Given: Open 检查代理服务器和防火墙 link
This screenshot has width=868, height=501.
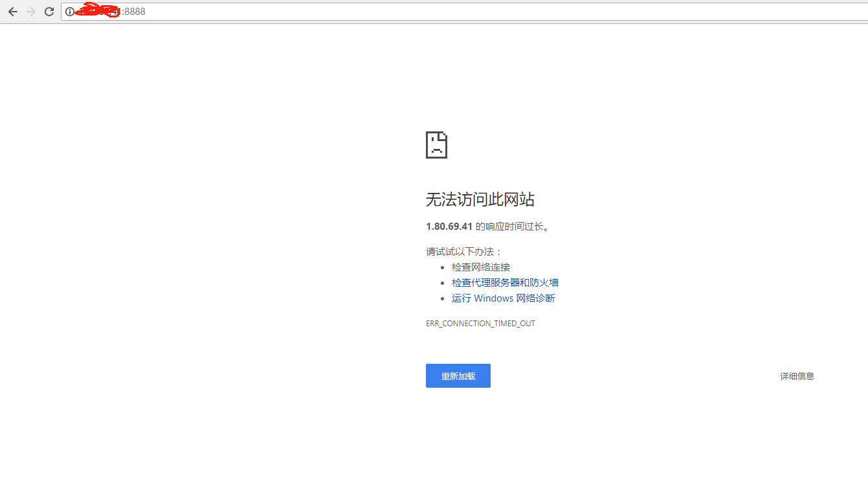Looking at the screenshot, I should pos(505,283).
